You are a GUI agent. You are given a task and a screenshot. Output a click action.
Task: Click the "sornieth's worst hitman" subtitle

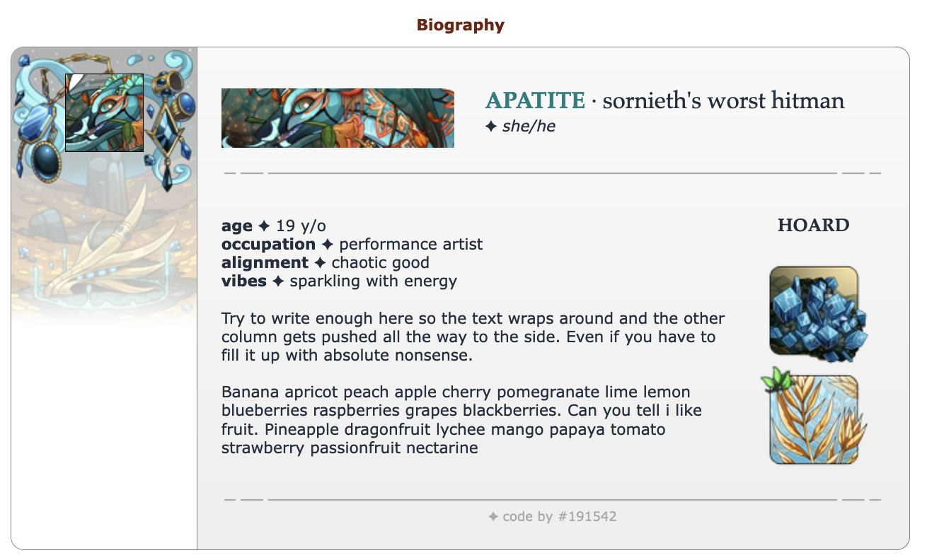tap(723, 101)
